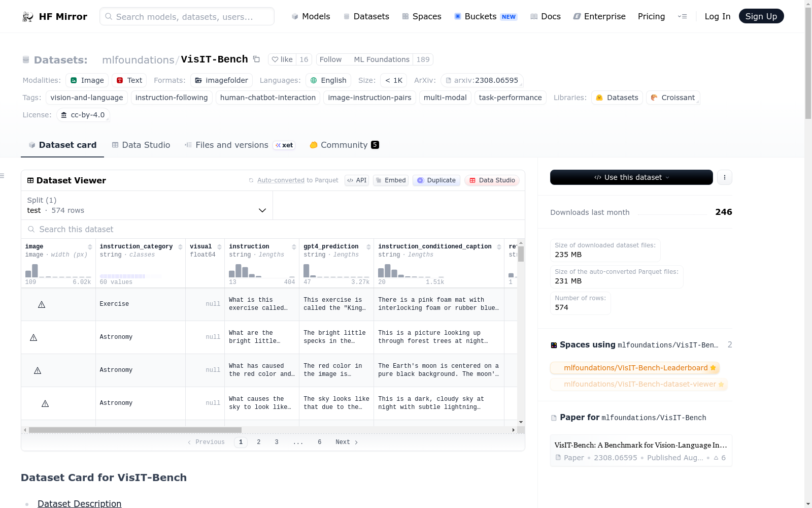The width and height of the screenshot is (812, 508).
Task: Click the warning icon in the Exercise row
Action: click(x=42, y=304)
